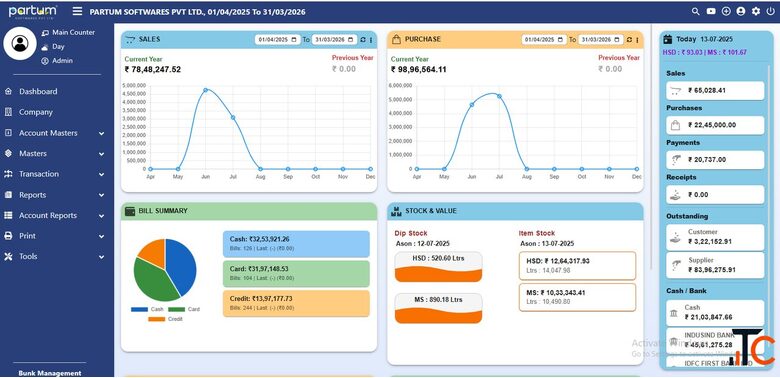Screen dimensions: 780x378
Task: Open the Purchase panel three-dot options
Action: coord(637,40)
